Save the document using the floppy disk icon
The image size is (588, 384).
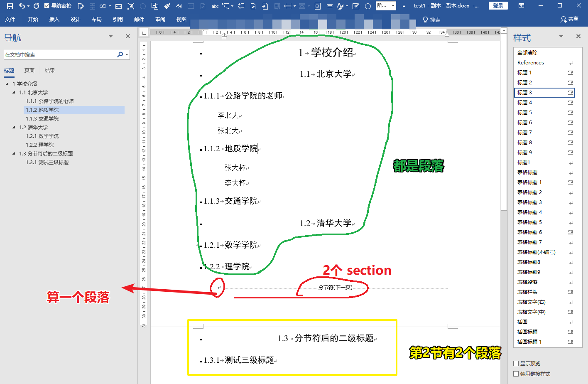coord(10,6)
